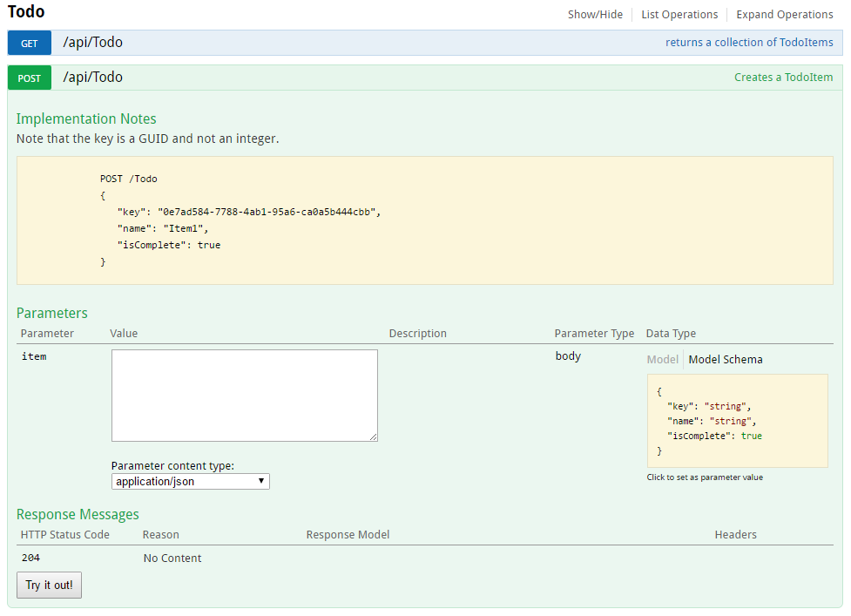Click List Operations link
The image size is (851, 616).
click(679, 15)
